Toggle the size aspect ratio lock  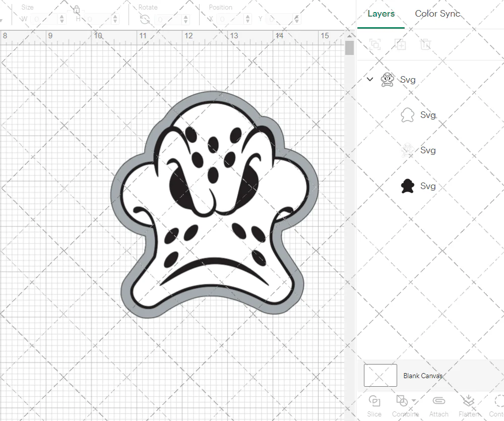click(76, 10)
